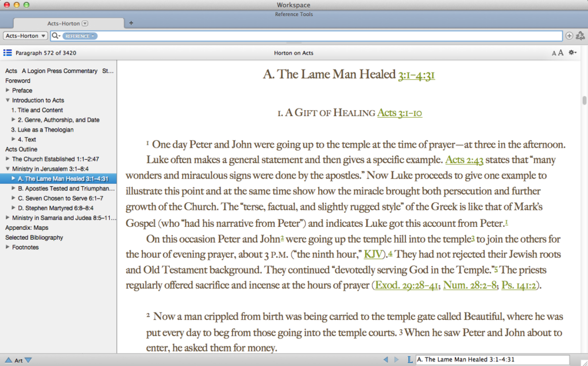Click the forward navigation arrow at bottom
This screenshot has height=366, width=588.
click(396, 360)
